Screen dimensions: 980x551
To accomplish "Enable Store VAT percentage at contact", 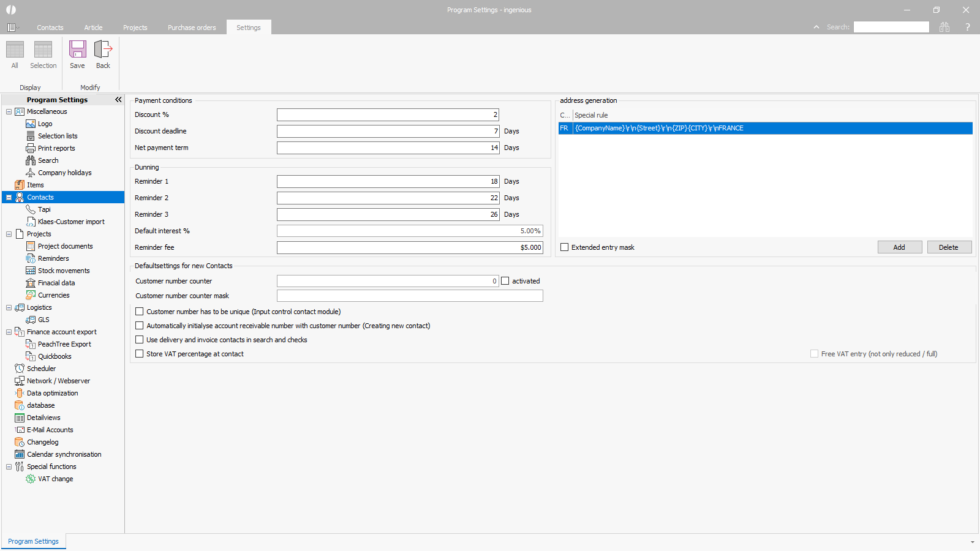I will (x=140, y=354).
